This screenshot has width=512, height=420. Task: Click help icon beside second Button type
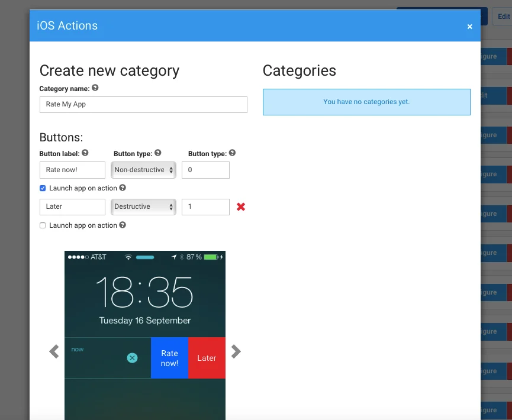coord(232,153)
